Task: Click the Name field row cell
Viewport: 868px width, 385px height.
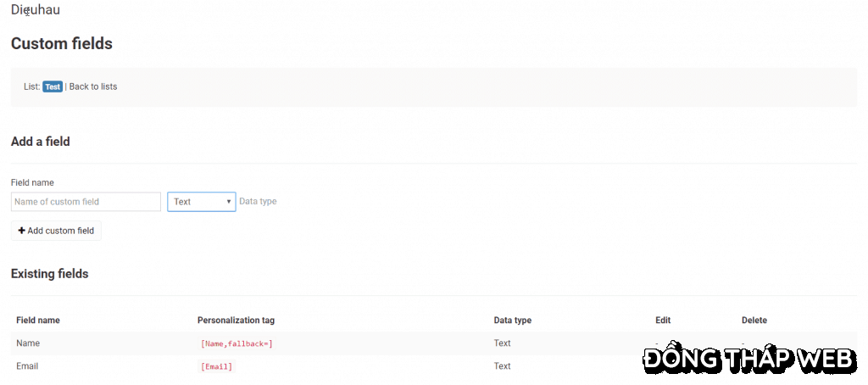Action: (x=28, y=343)
